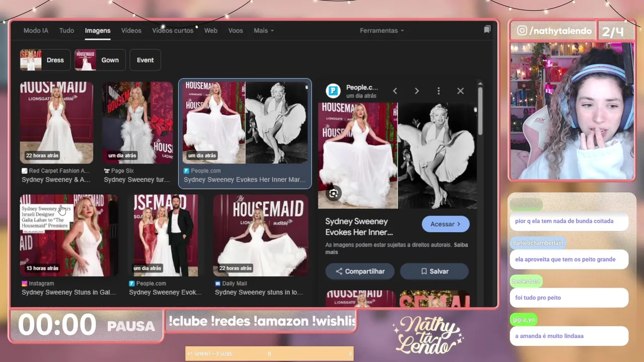Click the Acessar button
This screenshot has height=362, width=644.
click(x=445, y=224)
